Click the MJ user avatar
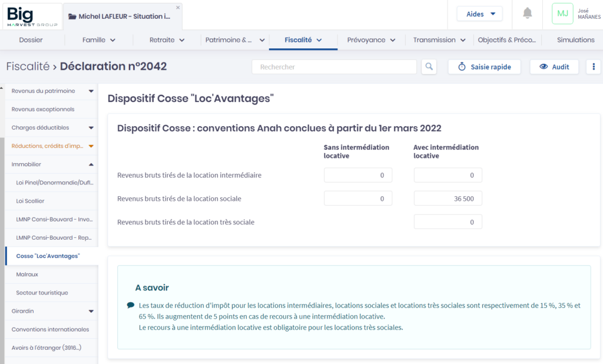The height and width of the screenshot is (364, 603). click(562, 14)
